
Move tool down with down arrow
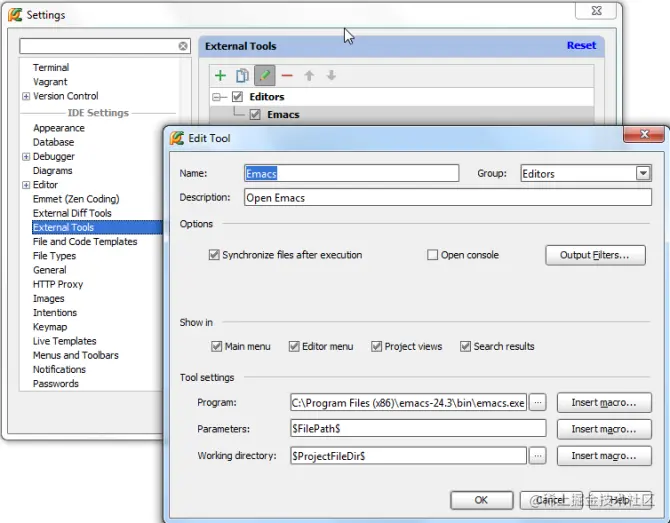coord(331,76)
